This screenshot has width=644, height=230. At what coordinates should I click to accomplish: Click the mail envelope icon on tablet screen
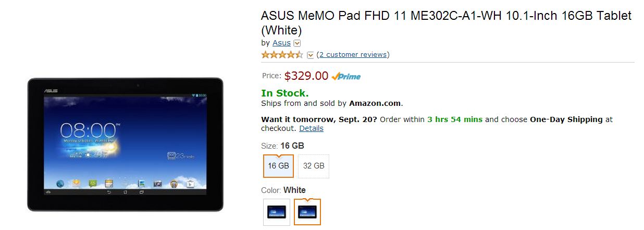click(x=172, y=155)
